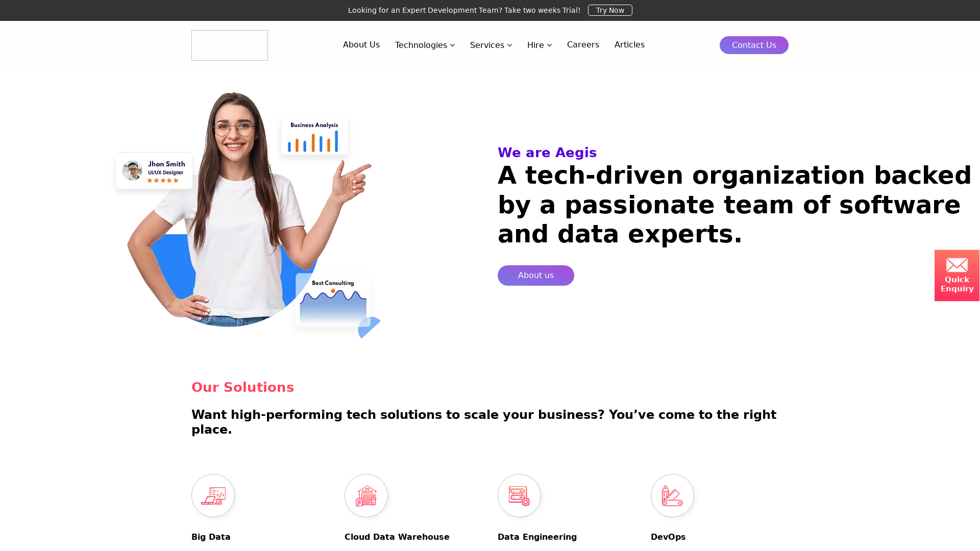Viewport: 980px width, 551px height.
Task: Click the Big Data solution icon
Action: tap(213, 496)
